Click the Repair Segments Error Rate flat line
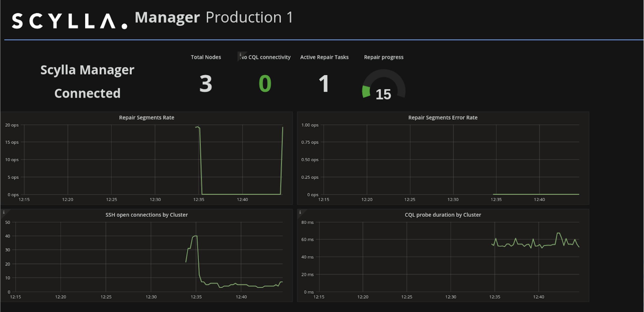 [536, 194]
